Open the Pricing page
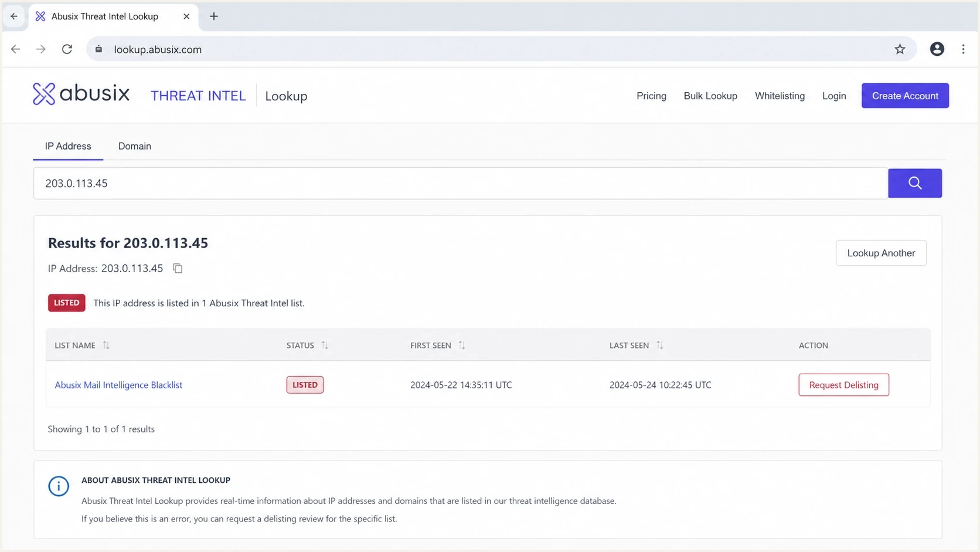Screen dimensions: 980x552 tap(651, 96)
